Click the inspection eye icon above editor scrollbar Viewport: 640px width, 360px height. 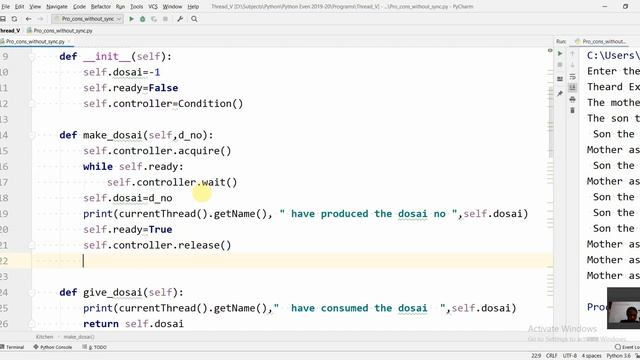(550, 51)
